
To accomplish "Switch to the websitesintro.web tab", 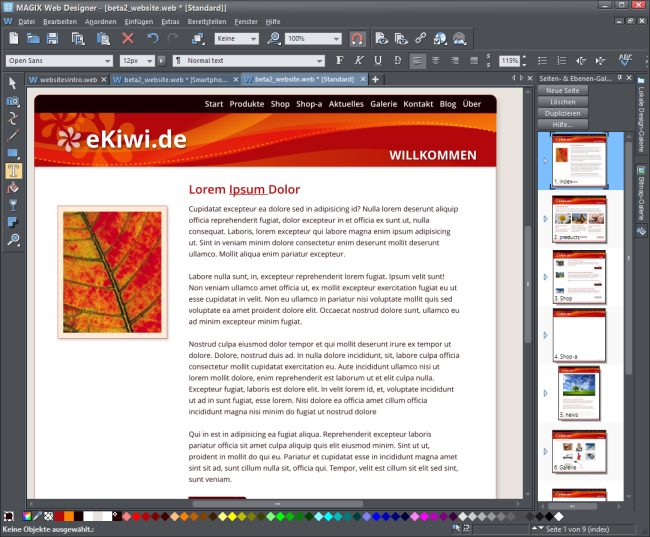I will [62, 79].
